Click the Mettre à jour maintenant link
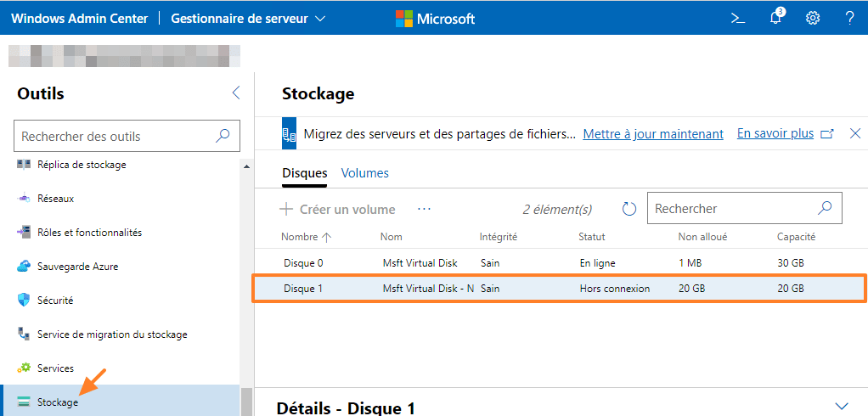The width and height of the screenshot is (868, 416). 653,134
